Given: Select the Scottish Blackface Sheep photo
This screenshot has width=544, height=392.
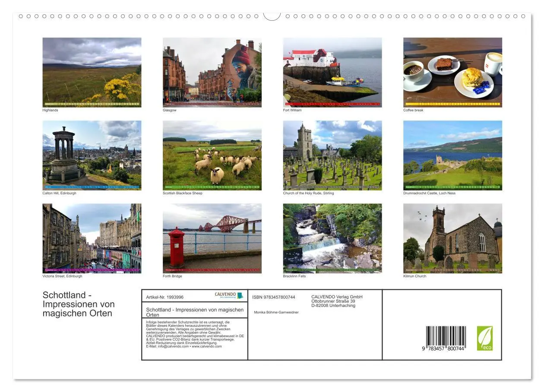Looking at the screenshot, I should (212, 155).
